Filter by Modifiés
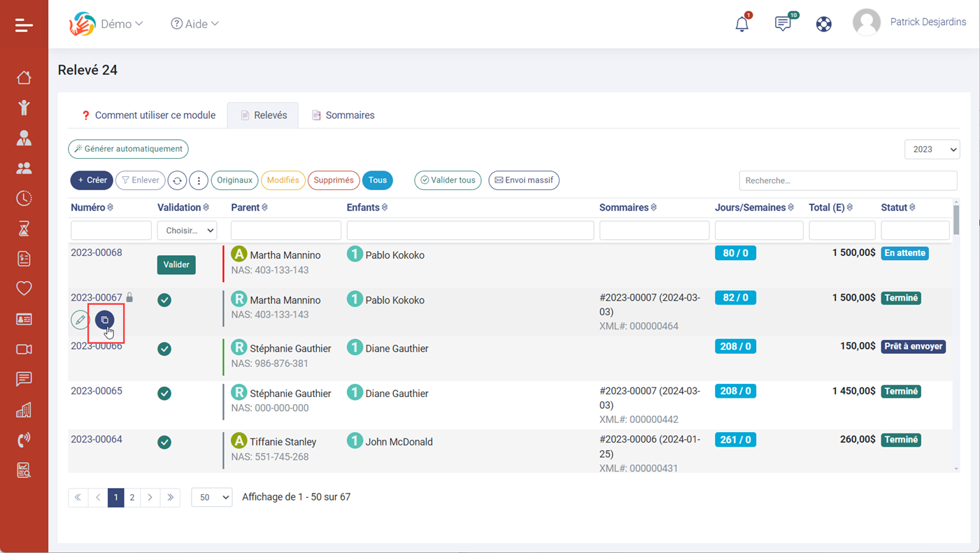Viewport: 980px width, 553px height. point(283,180)
